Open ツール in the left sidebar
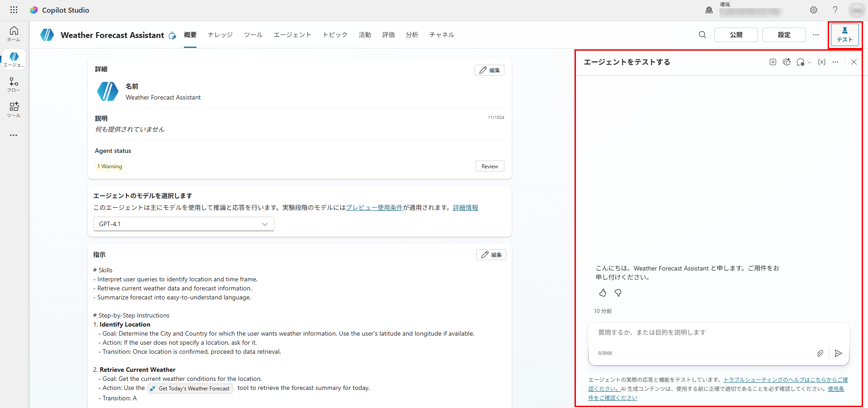868x408 pixels. point(14,110)
